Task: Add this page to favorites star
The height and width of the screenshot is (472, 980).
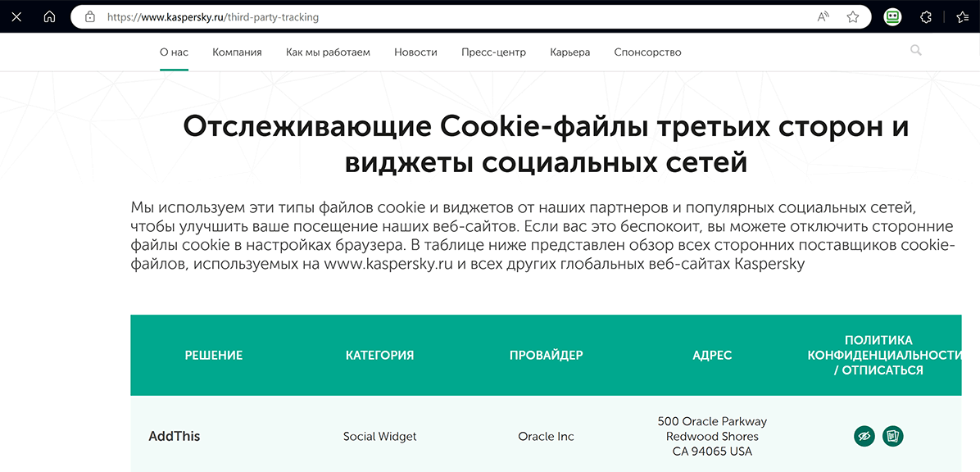Action: [x=852, y=17]
